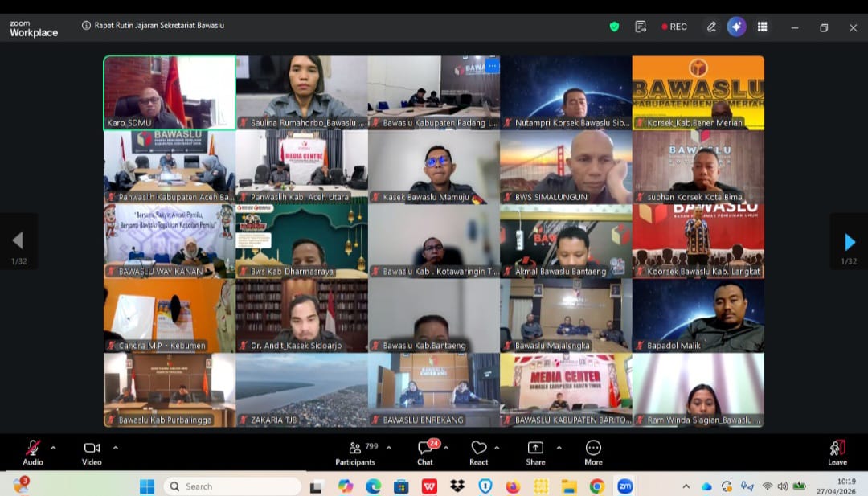Viewport: 868px width, 496px height.
Task: Open Bitwarden shield app from taskbar
Action: [x=485, y=486]
